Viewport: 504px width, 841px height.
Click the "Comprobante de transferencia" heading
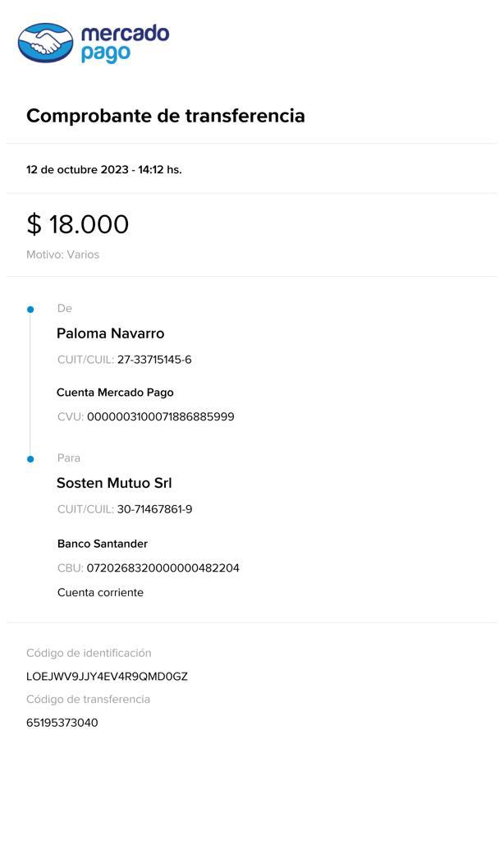click(x=166, y=116)
